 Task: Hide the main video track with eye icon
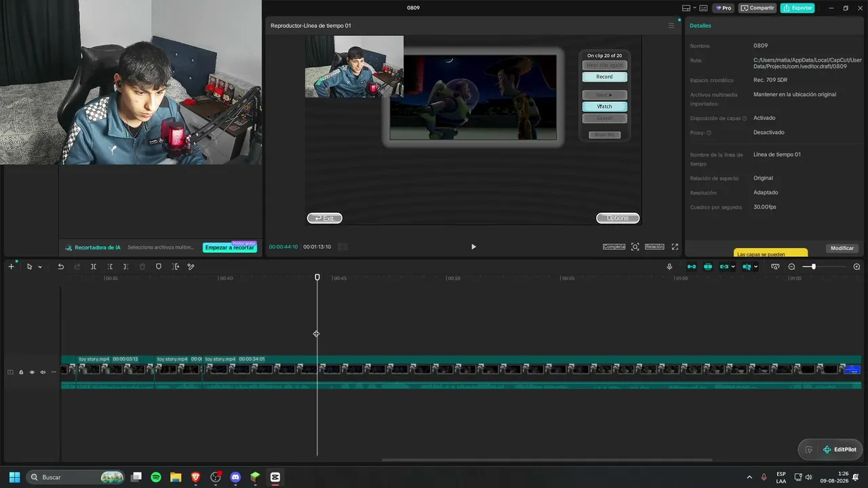click(x=32, y=372)
